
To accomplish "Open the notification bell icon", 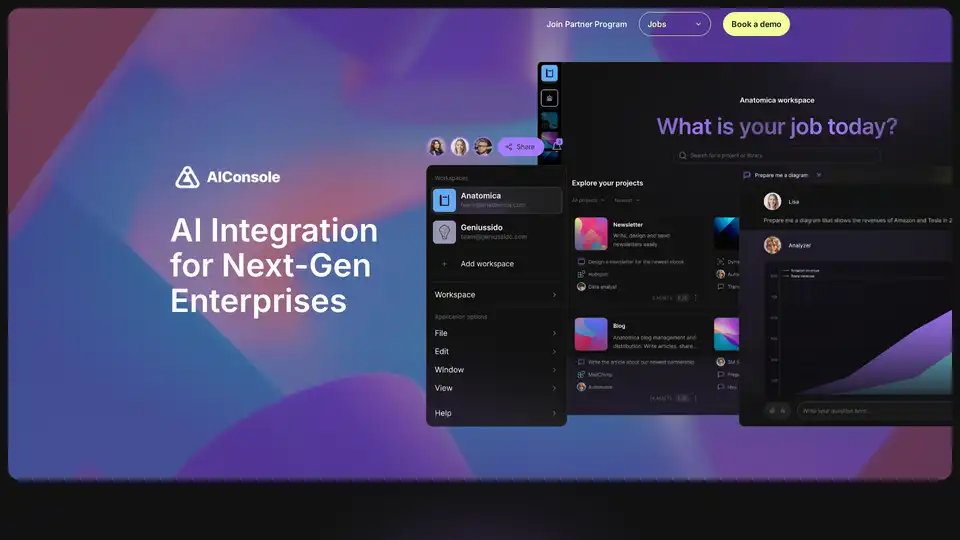I will pyautogui.click(x=556, y=147).
